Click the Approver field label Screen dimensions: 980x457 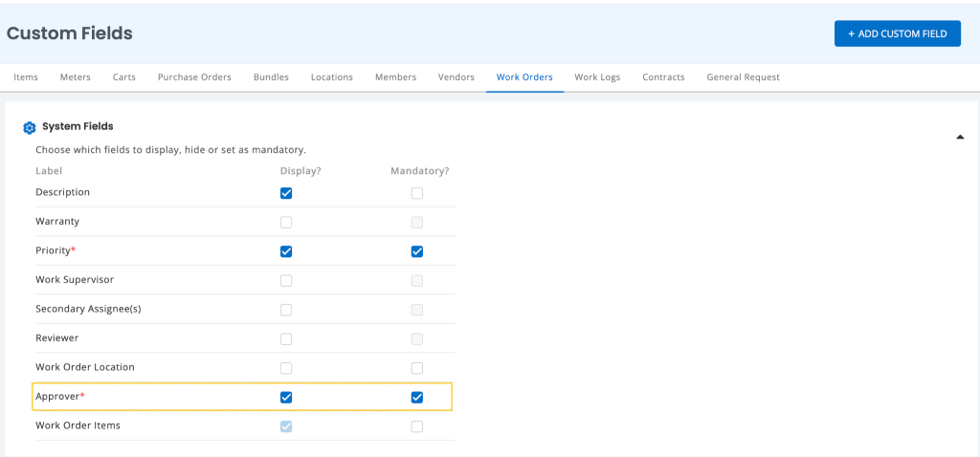point(60,397)
